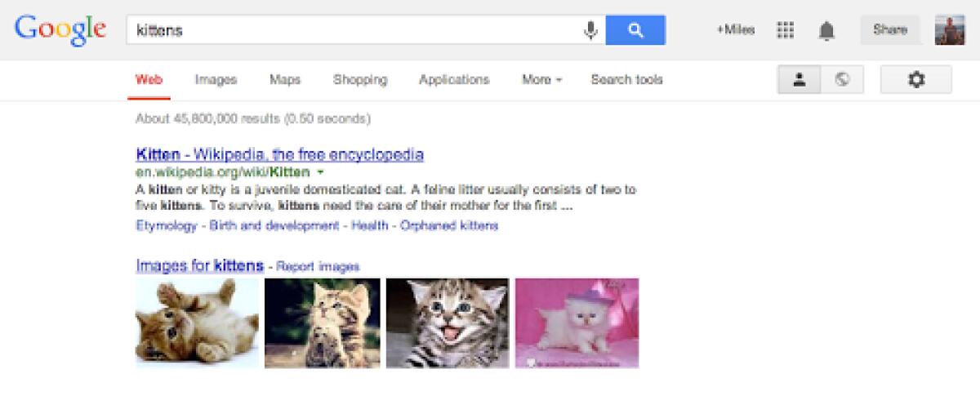Viewport: 980px width, 396px height.
Task: Click the Share button
Action: (x=889, y=30)
